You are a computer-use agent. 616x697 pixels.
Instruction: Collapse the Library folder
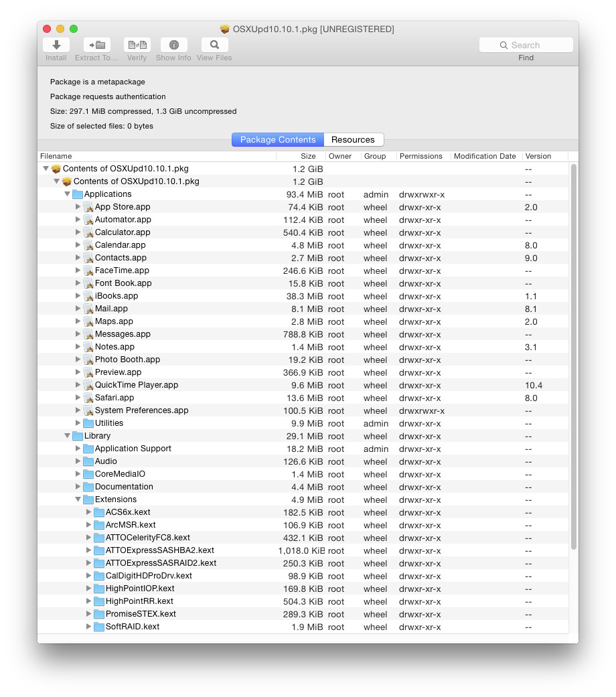pos(67,436)
